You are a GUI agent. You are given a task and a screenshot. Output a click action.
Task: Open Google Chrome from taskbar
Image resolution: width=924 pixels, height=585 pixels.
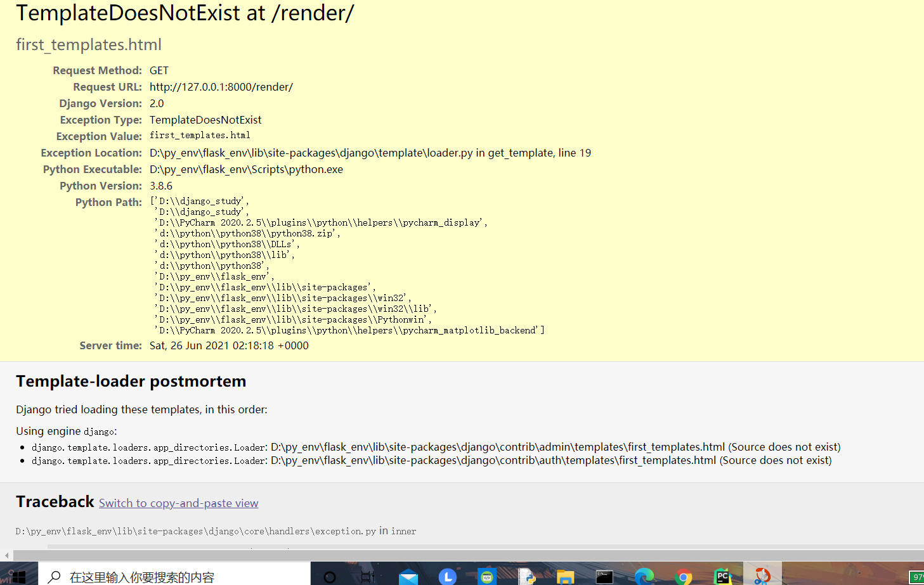point(684,576)
